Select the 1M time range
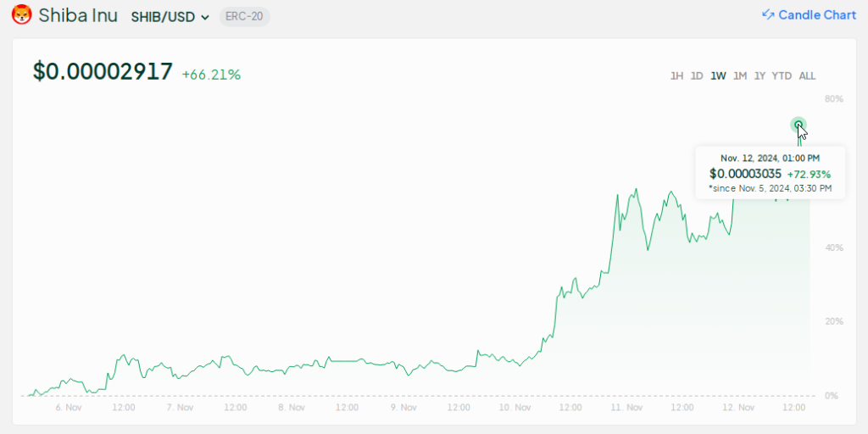868x434 pixels. (x=740, y=76)
